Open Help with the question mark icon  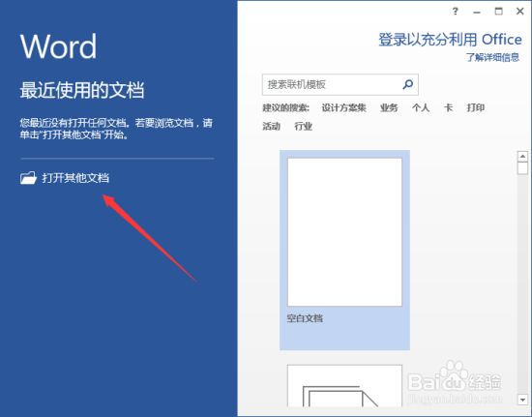point(456,12)
